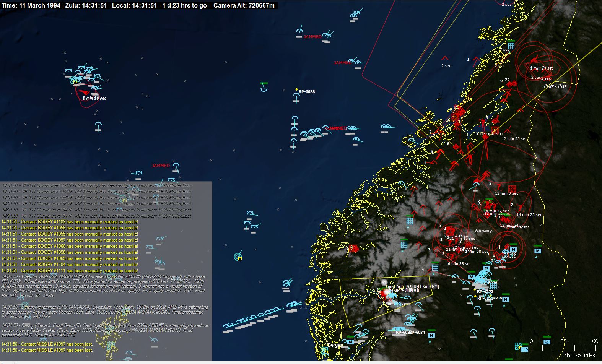Select the circled unit with the yellow marker
Viewport: 602px width, 364px height.
click(x=239, y=257)
